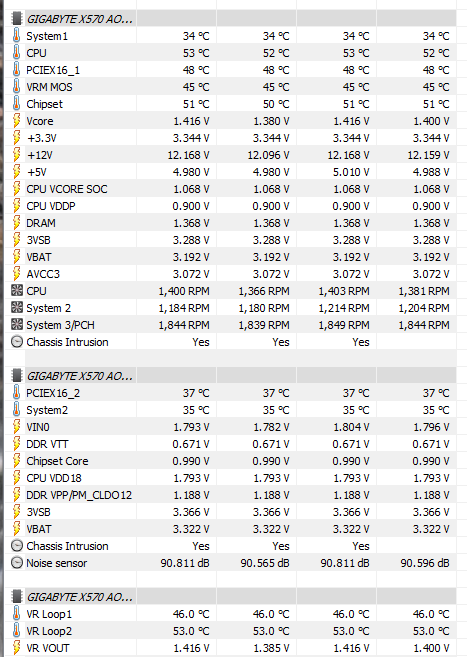Select the Noise sensor label
The width and height of the screenshot is (467, 657).
point(57,563)
